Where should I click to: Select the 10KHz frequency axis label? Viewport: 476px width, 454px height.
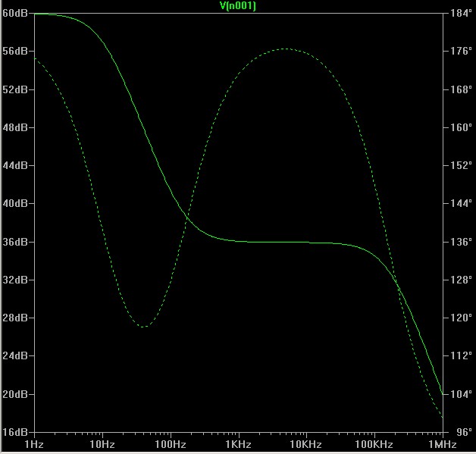click(306, 443)
